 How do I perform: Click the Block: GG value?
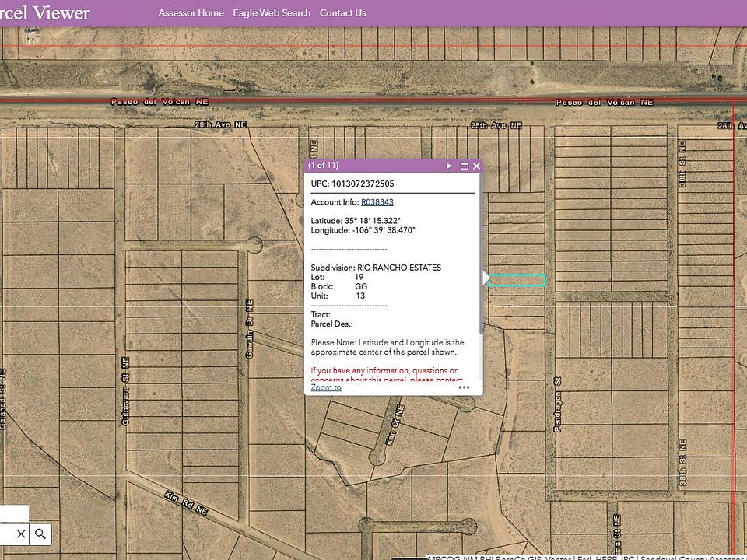point(361,287)
